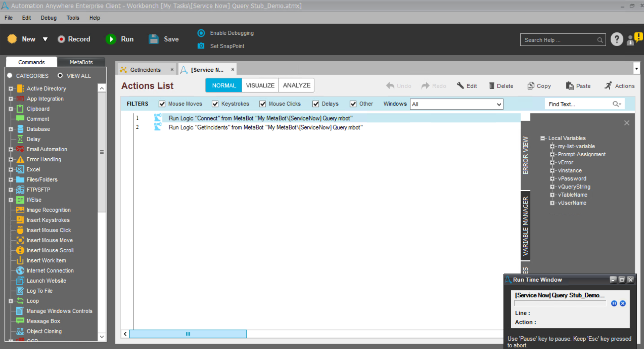The image size is (644, 349).
Task: Click the user notification icon
Action: click(634, 39)
